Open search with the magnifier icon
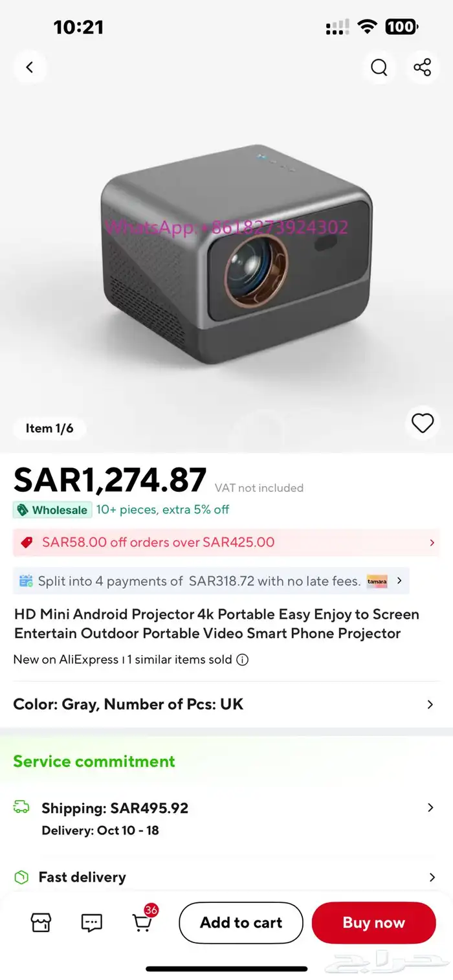Screen dimensions: 453x980 click(x=379, y=67)
